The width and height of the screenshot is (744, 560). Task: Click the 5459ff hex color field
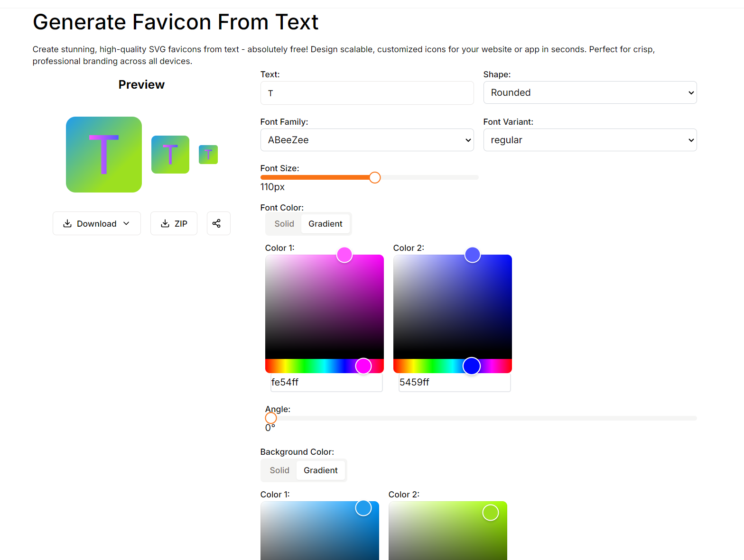point(454,382)
